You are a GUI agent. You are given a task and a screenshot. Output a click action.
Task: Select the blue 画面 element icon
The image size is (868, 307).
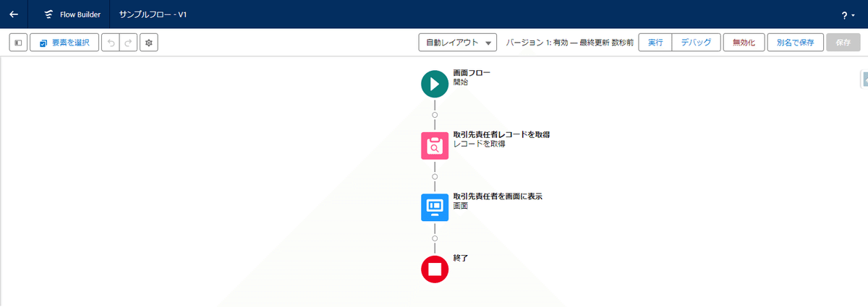click(435, 207)
